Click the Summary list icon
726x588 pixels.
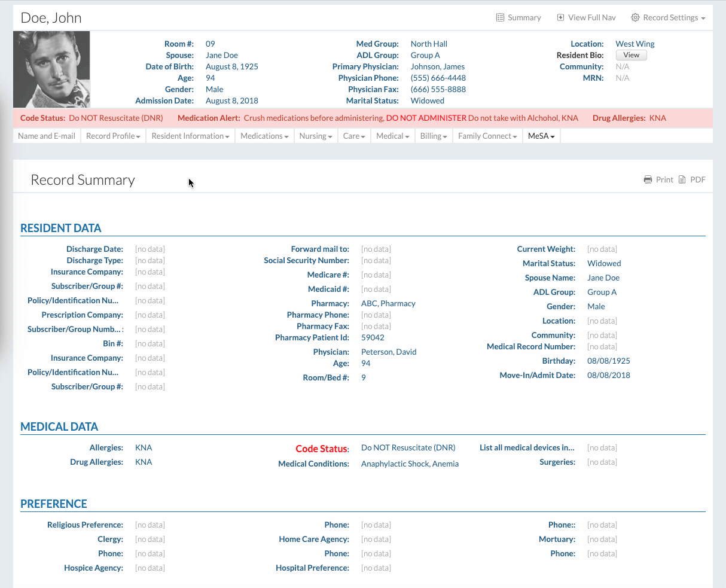tap(500, 18)
